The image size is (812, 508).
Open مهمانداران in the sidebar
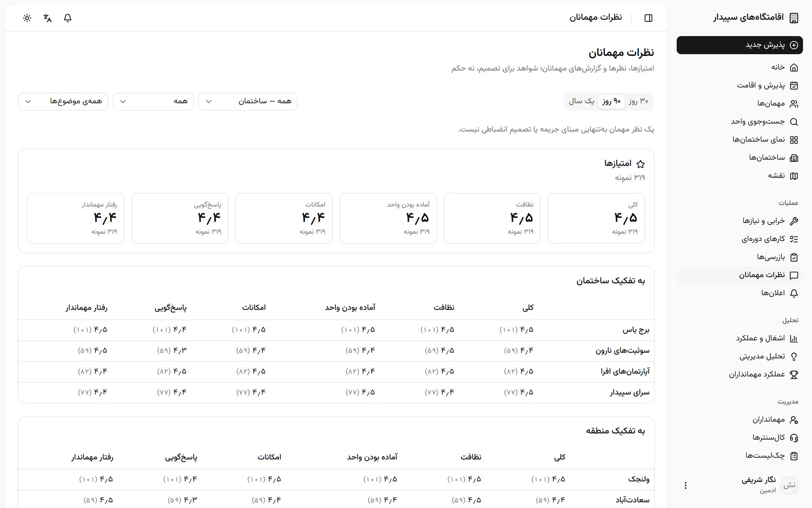pyautogui.click(x=739, y=419)
